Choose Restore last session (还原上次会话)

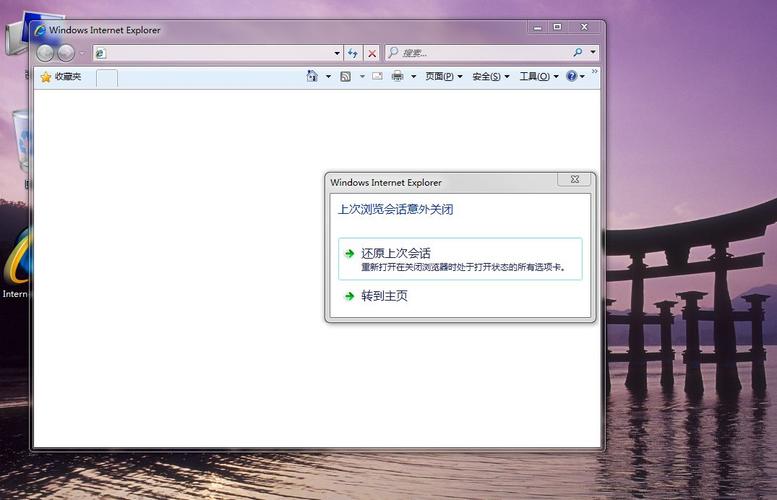point(460,259)
